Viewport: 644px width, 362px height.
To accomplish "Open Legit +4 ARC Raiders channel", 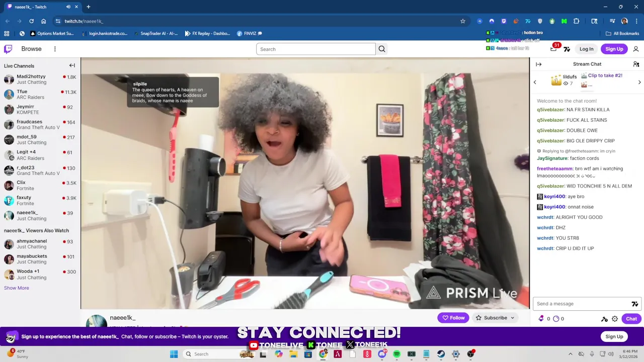I will 40,155.
